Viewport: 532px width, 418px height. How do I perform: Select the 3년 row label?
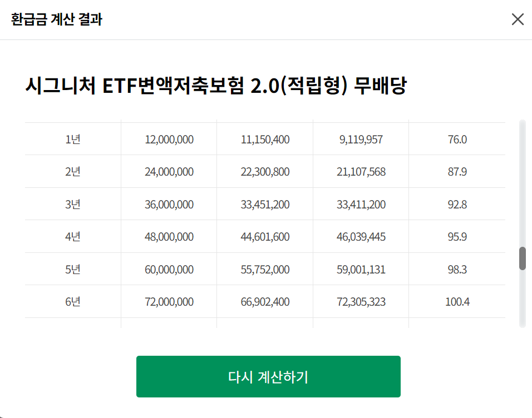(73, 205)
